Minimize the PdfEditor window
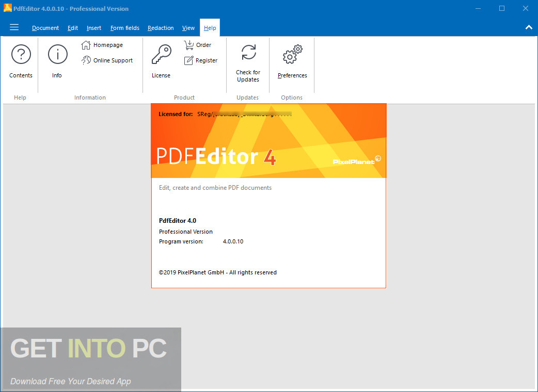538x392 pixels. [x=478, y=8]
